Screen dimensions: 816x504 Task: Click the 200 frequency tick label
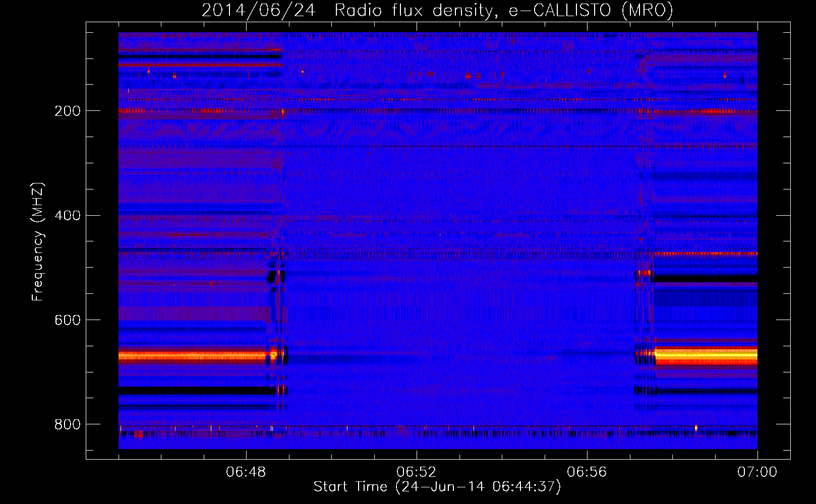click(x=68, y=111)
